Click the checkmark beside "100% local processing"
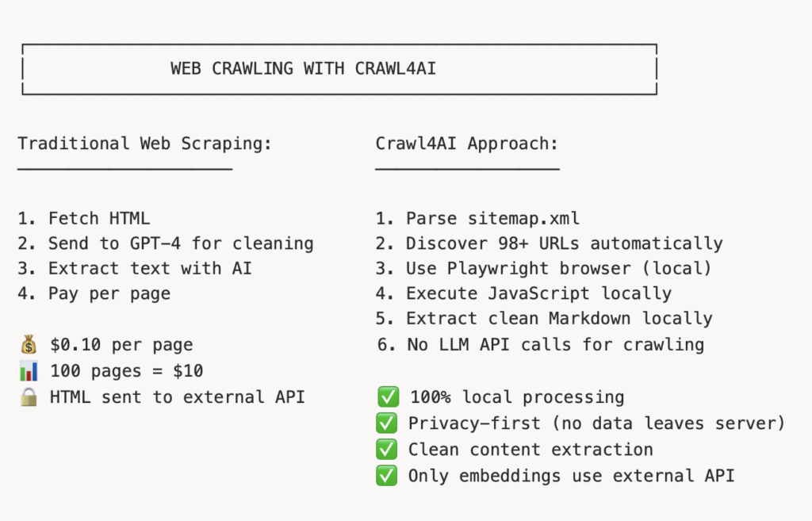 point(388,397)
